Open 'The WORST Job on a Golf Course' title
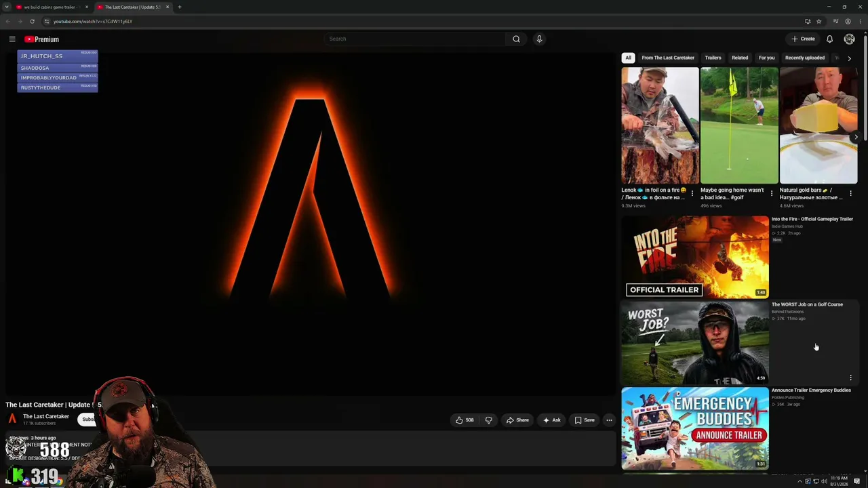Image resolution: width=868 pixels, height=488 pixels. click(x=807, y=304)
